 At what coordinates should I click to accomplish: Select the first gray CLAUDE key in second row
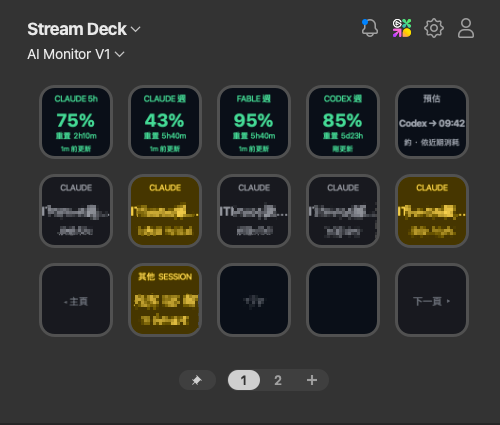pos(76,211)
